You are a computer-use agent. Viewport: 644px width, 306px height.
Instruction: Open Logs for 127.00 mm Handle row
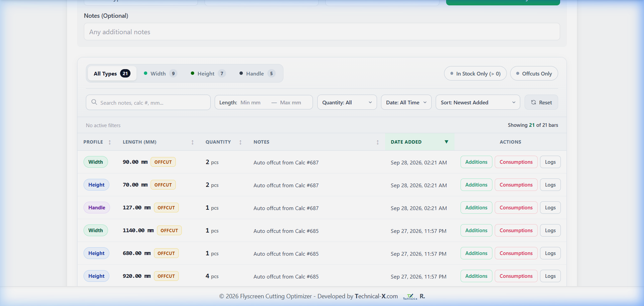coord(550,208)
